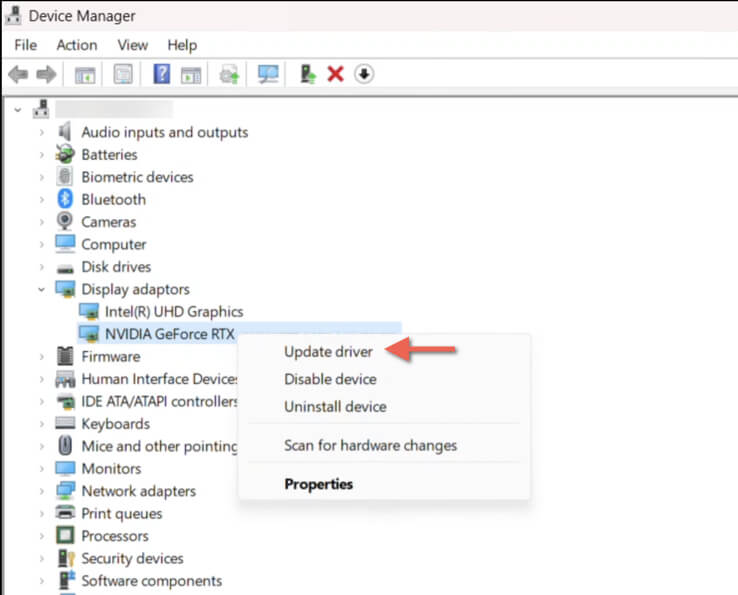738x595 pixels.
Task: Click the printer toolbar icon
Action: pos(230,74)
